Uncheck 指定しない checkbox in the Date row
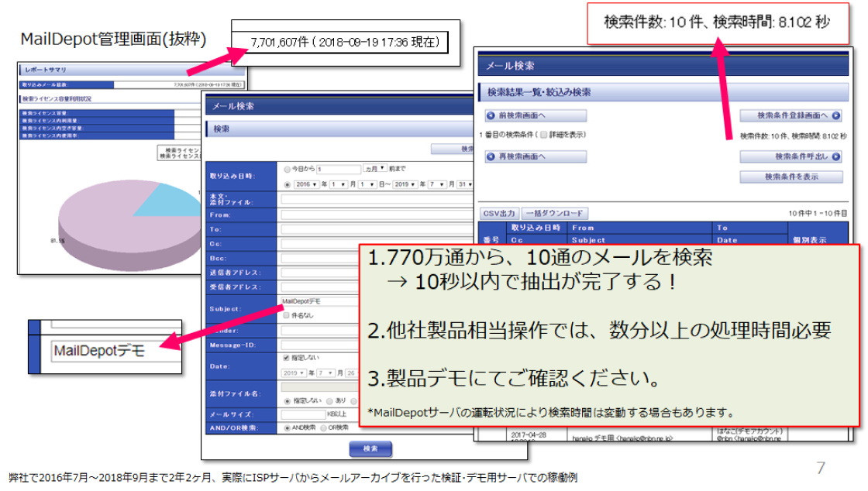Image resolution: width=868 pixels, height=491 pixels. pyautogui.click(x=286, y=358)
